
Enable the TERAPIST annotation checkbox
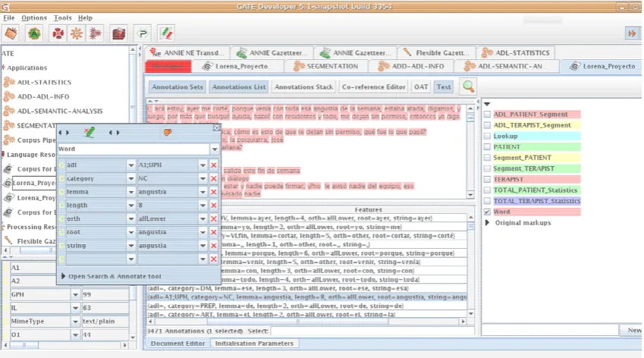point(487,180)
